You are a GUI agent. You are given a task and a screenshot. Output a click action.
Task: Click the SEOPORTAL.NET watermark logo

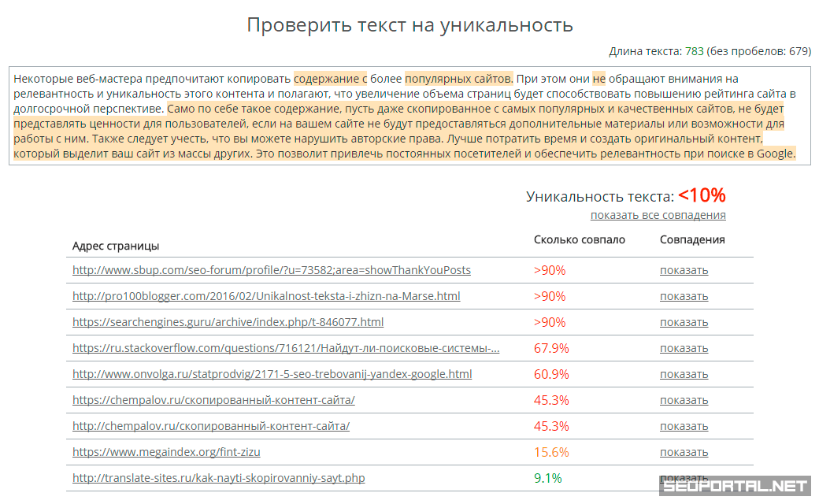(x=736, y=486)
